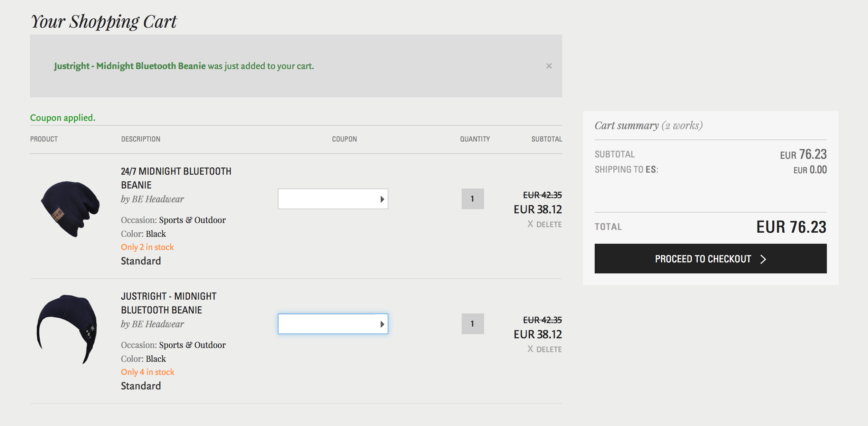Click cart summary total 'EUR 76.23'
868x426 pixels.
[x=791, y=227]
